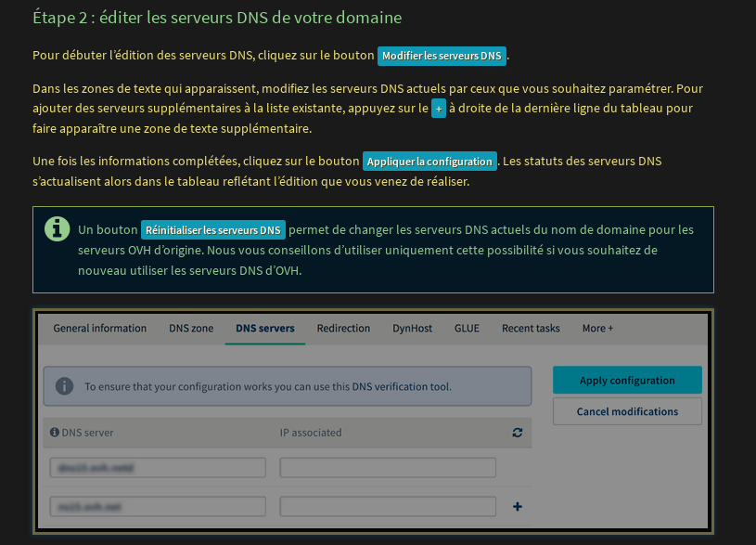Click the Cancel modifications button

point(627,411)
